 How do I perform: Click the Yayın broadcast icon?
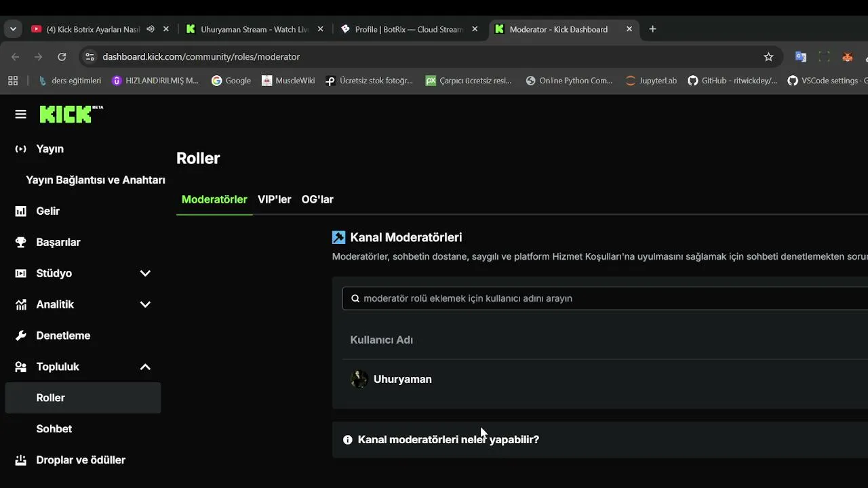click(21, 149)
